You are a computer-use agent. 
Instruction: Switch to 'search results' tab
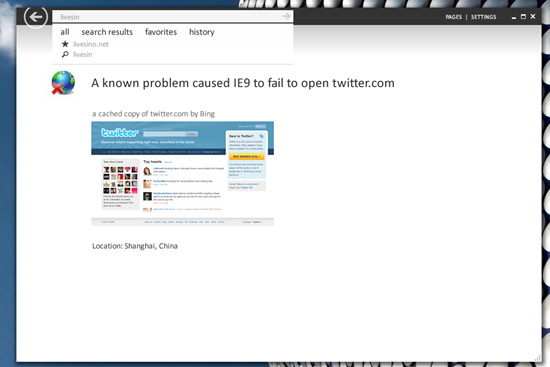coord(107,32)
